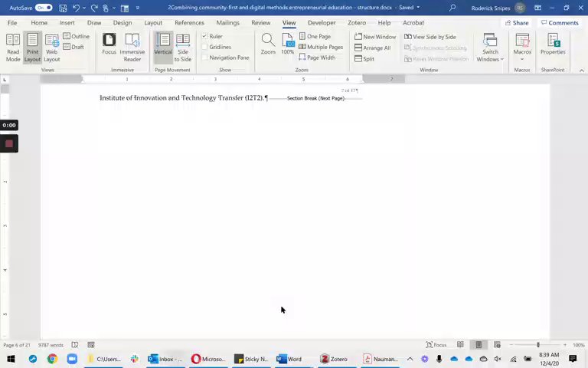
Task: Choose Multiple Pages zoom
Action: (x=321, y=47)
